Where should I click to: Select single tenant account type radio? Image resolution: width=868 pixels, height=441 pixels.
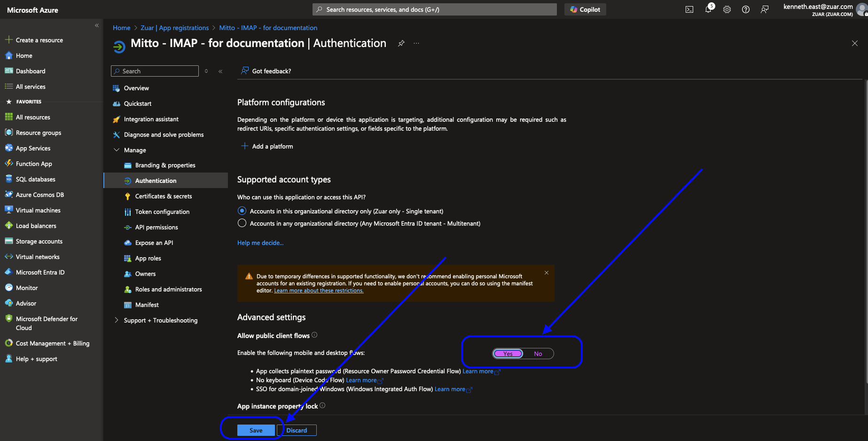242,211
